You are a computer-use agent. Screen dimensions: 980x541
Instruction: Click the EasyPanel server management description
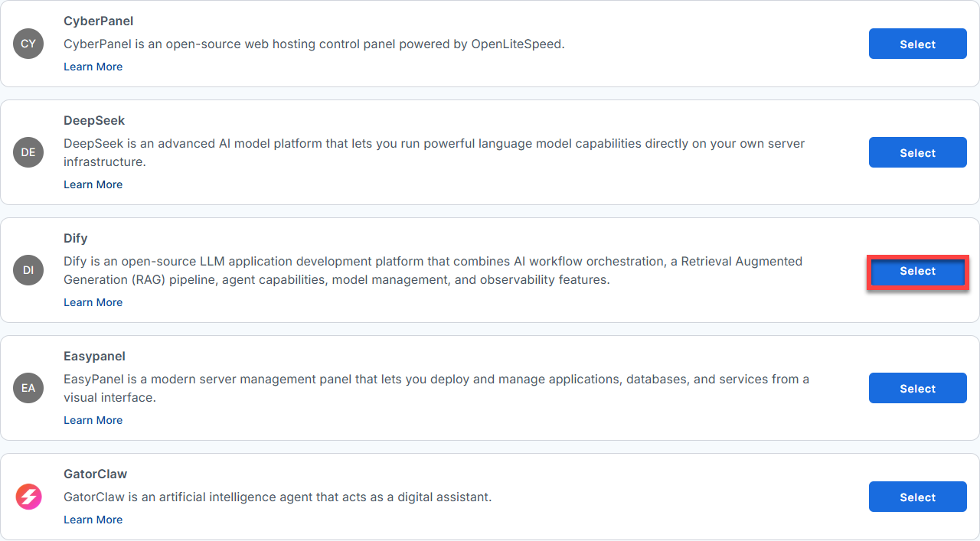tap(436, 388)
